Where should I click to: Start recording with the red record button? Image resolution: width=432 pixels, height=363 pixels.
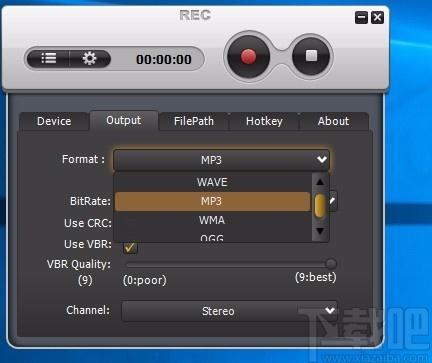[x=248, y=56]
